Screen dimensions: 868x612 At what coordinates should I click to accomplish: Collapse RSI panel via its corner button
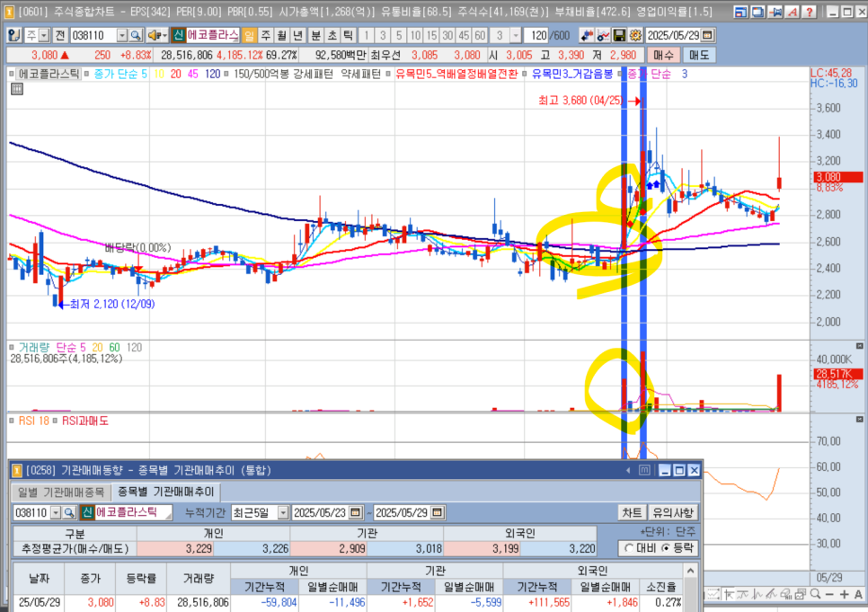point(860,420)
